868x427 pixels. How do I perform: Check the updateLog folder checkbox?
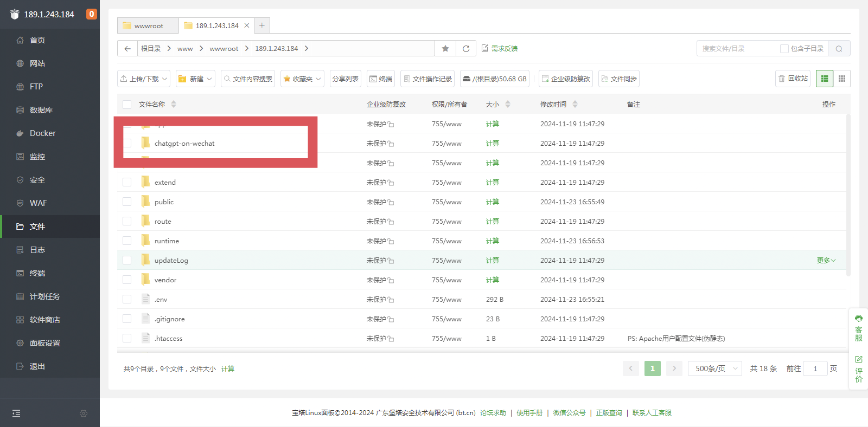(x=127, y=261)
